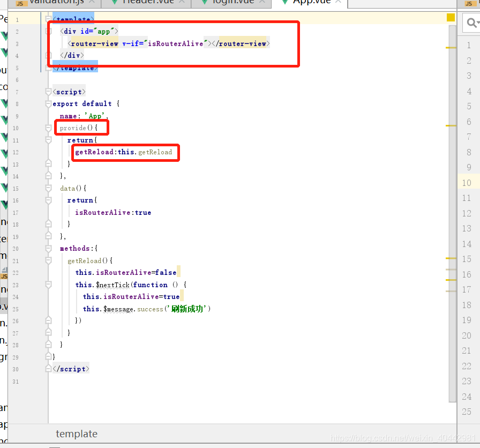Screen dimensions: 480x448
Task: Click the this.isRouterAlive=true statement
Action: click(x=131, y=297)
